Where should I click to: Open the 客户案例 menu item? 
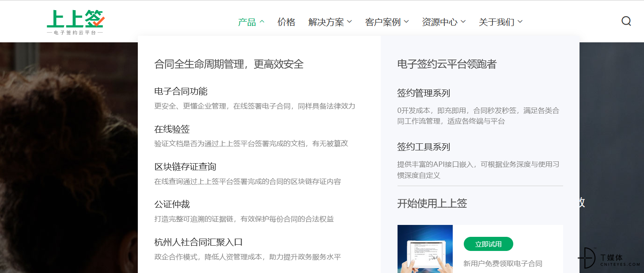pyautogui.click(x=383, y=22)
